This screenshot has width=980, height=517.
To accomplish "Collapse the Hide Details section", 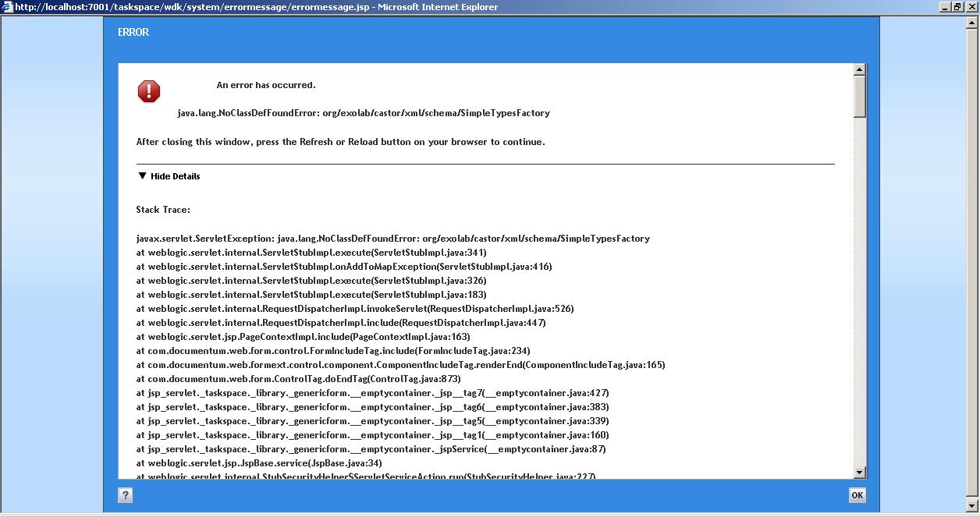I will click(169, 176).
